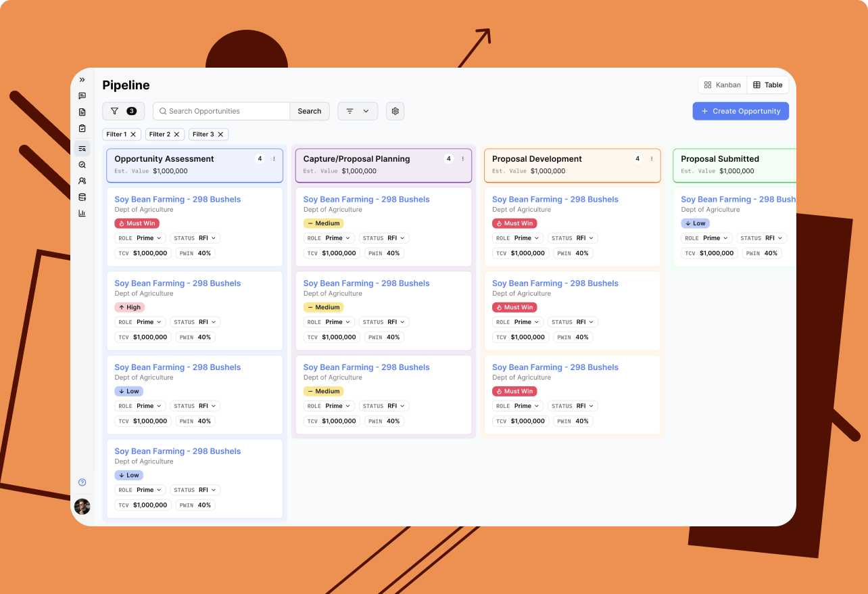Viewport: 868px width, 594px height.
Task: Open Status dropdown on Proposal Submitted card
Action: pyautogui.click(x=762, y=238)
